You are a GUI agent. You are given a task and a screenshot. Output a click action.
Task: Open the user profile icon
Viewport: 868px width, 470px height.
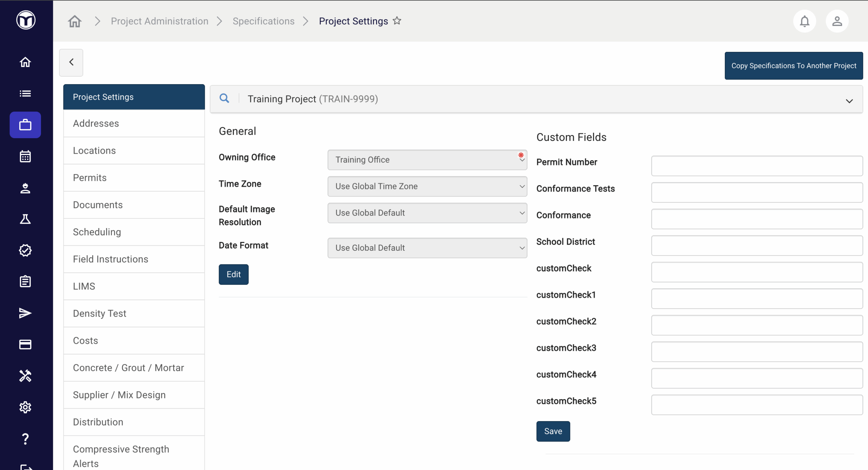coord(837,21)
